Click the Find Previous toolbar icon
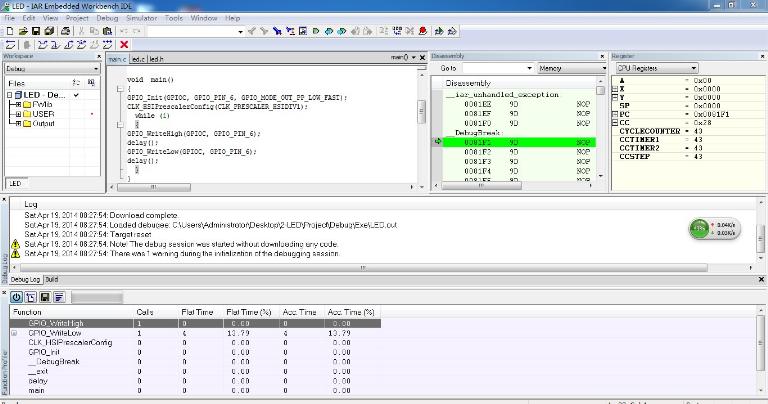Screen dimensions: 768x404 click(x=252, y=31)
